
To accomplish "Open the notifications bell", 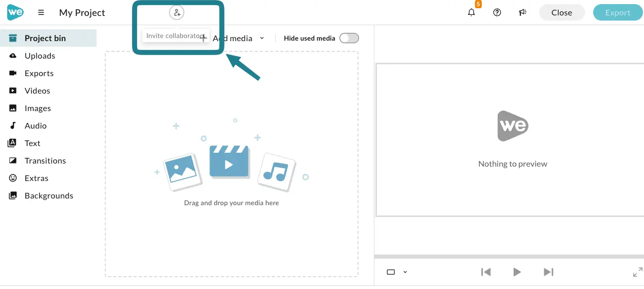I will click(x=471, y=12).
